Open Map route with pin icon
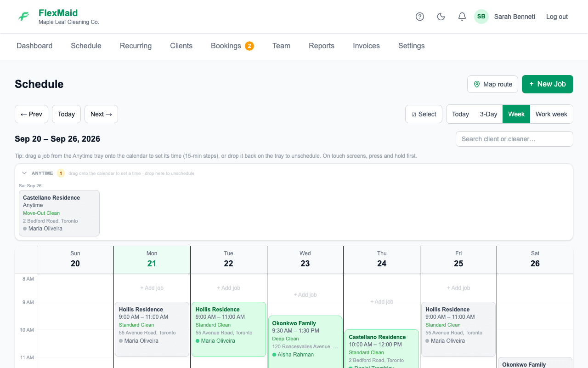The image size is (588, 368). coord(493,84)
